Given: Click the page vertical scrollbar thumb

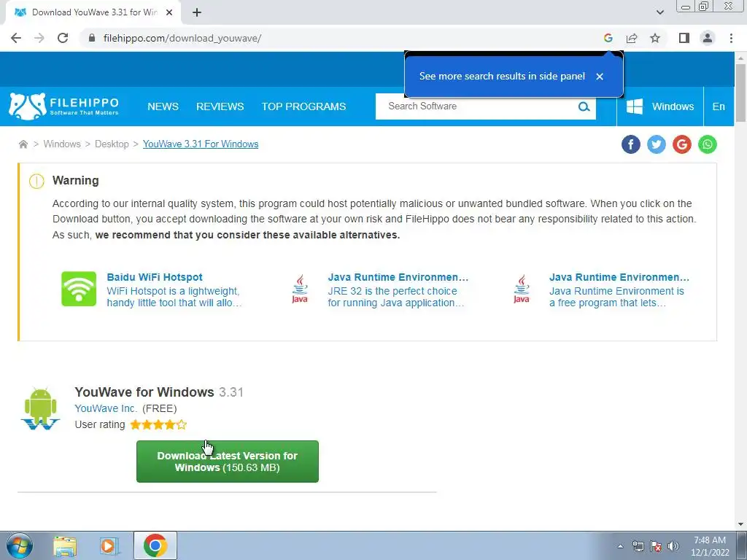Looking at the screenshot, I should (x=740, y=93).
